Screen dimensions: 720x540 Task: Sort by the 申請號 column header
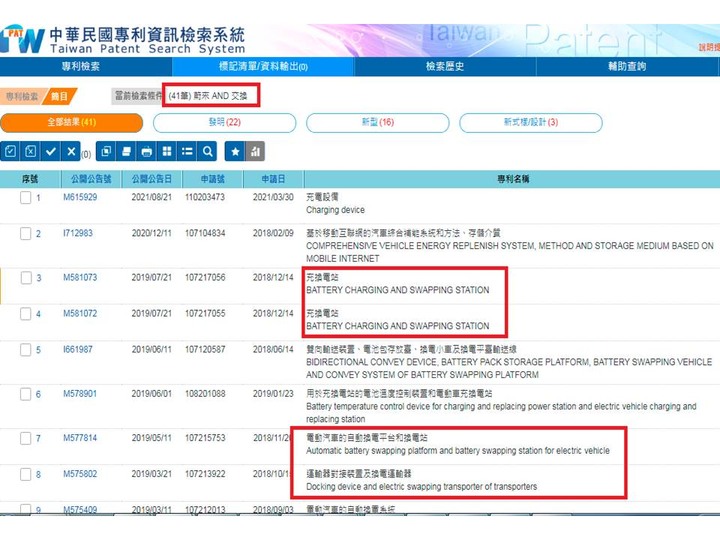pos(213,179)
